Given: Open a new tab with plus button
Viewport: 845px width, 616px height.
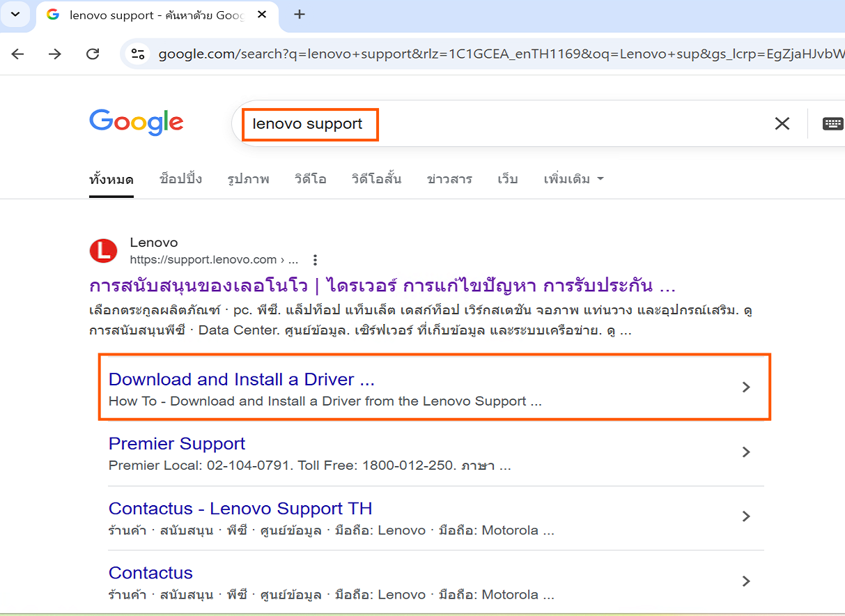Looking at the screenshot, I should [x=300, y=15].
